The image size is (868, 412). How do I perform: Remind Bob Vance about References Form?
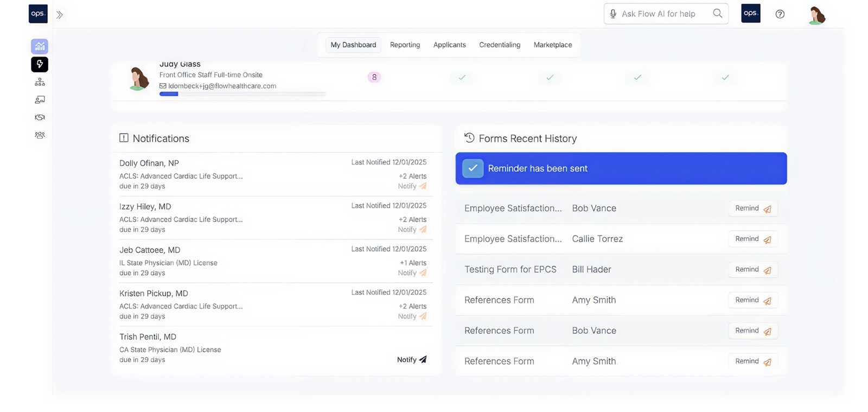coord(753,331)
